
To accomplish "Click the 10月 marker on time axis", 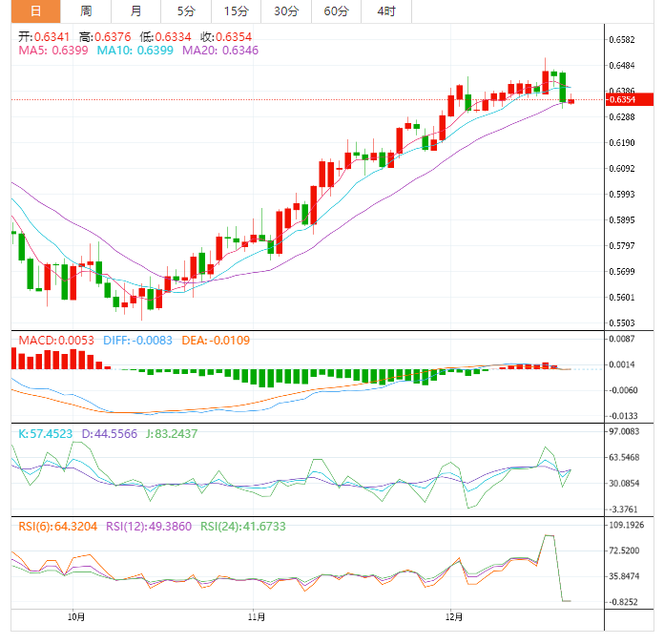I will (x=75, y=617).
